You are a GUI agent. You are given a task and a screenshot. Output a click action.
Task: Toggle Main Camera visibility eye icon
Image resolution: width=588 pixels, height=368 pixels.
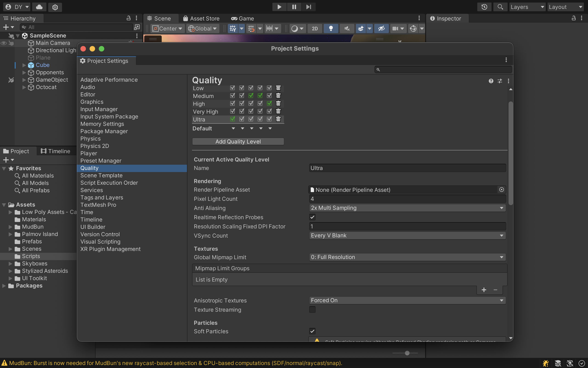[x=3, y=43]
